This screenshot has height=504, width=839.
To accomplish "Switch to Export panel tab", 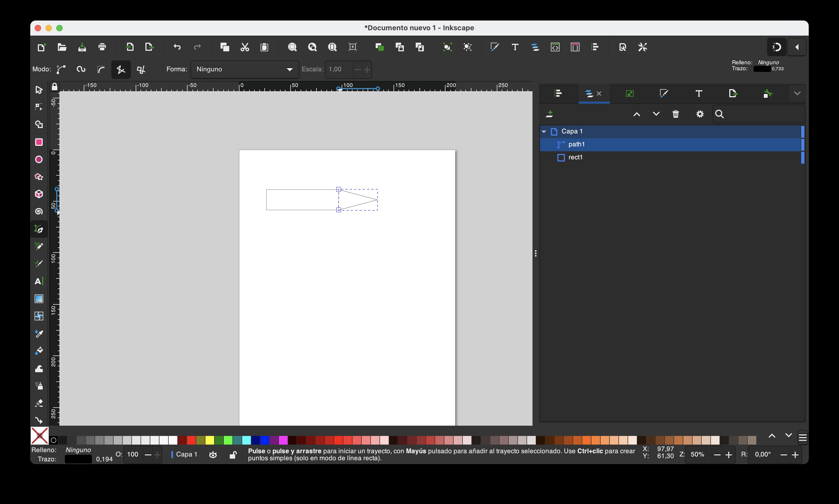I will [733, 93].
